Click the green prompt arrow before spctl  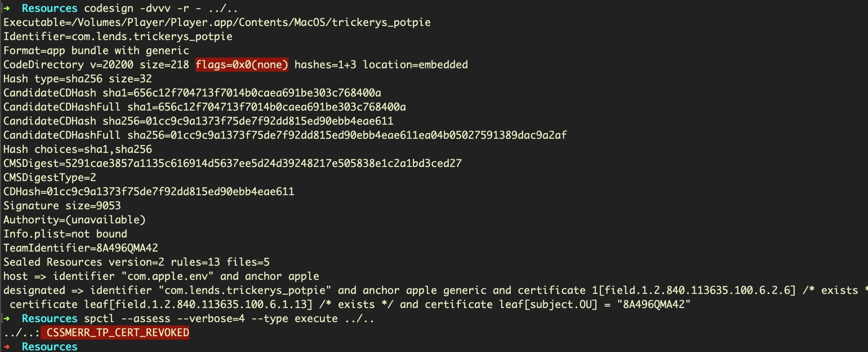point(7,318)
